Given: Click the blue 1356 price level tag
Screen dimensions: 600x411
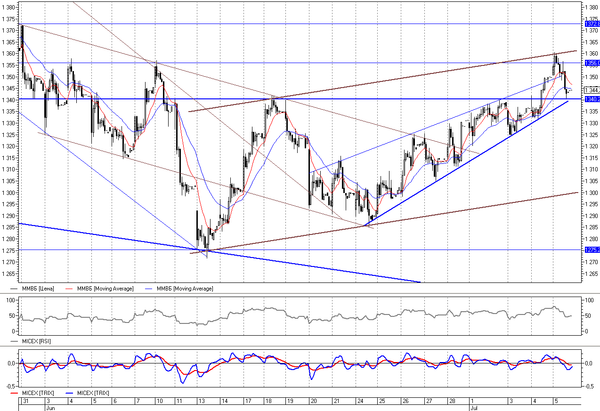Looking at the screenshot, I should pyautogui.click(x=592, y=63).
